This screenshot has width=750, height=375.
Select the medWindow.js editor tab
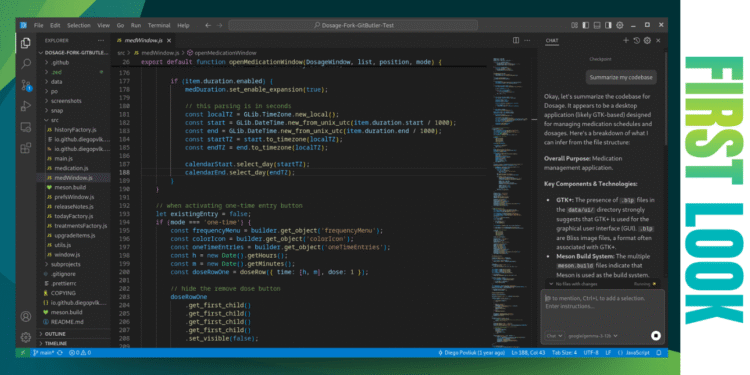click(144, 41)
